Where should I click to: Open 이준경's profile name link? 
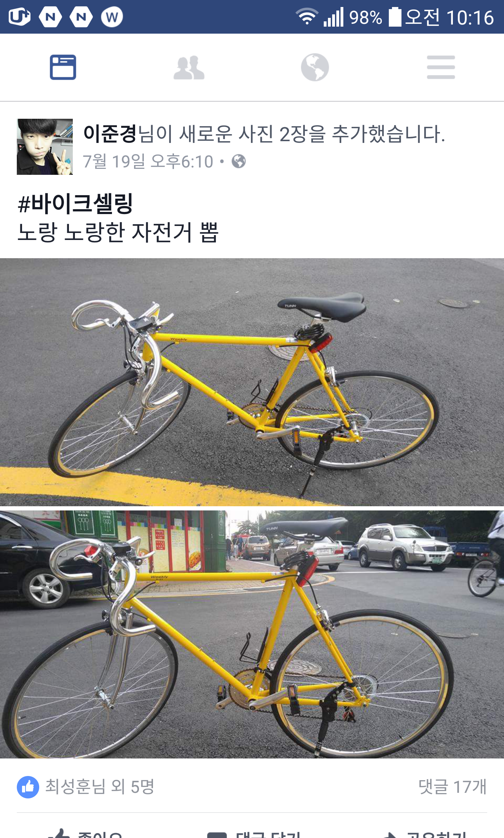[110, 134]
